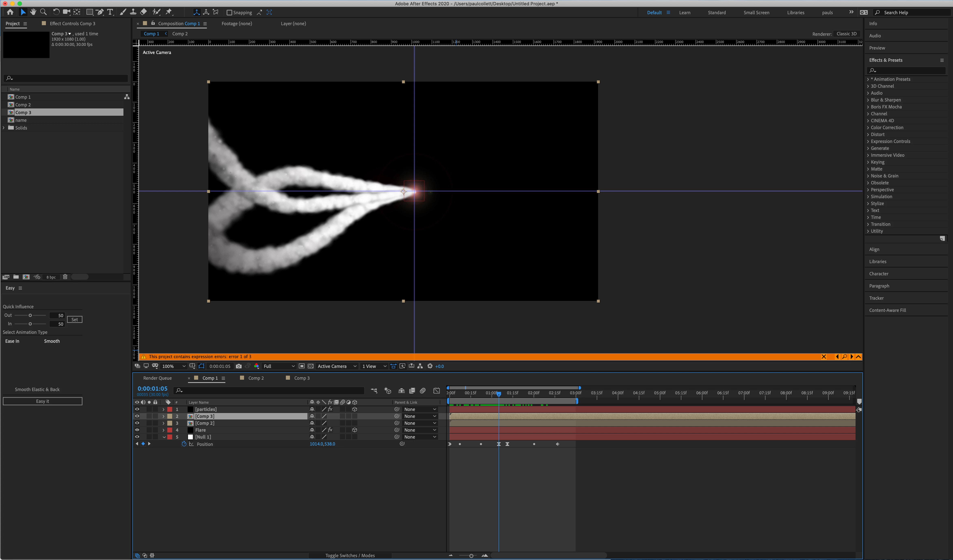Click the Rotation tool

click(56, 12)
